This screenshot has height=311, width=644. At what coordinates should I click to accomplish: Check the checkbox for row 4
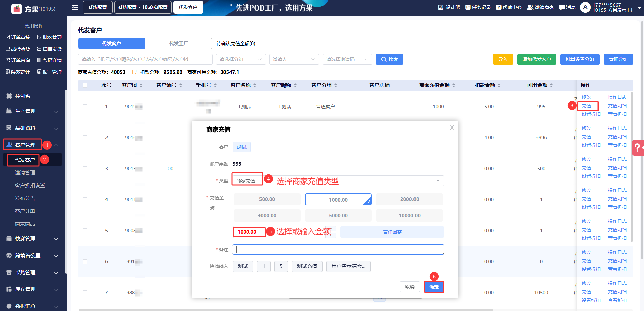pos(85,200)
